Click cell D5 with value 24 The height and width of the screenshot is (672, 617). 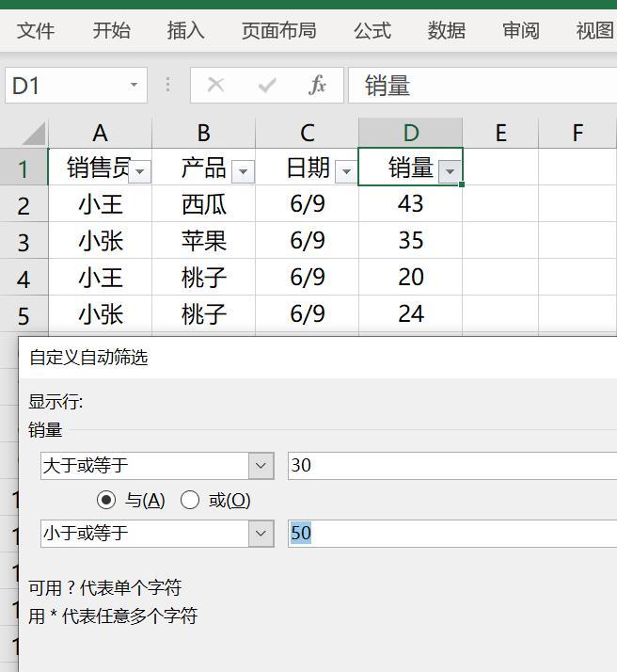point(411,314)
